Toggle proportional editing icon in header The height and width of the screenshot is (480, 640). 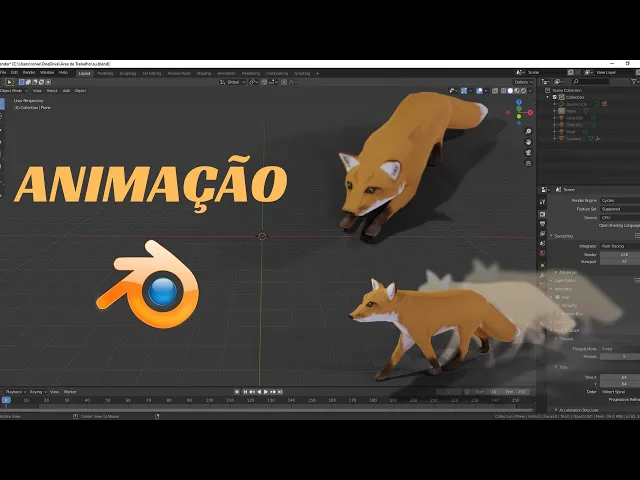(284, 82)
